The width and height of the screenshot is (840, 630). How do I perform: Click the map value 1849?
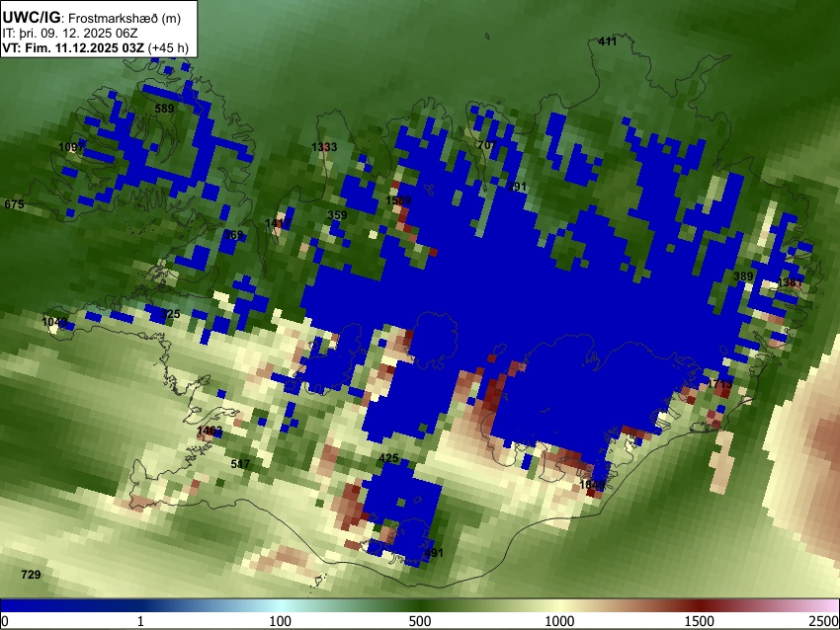(593, 485)
